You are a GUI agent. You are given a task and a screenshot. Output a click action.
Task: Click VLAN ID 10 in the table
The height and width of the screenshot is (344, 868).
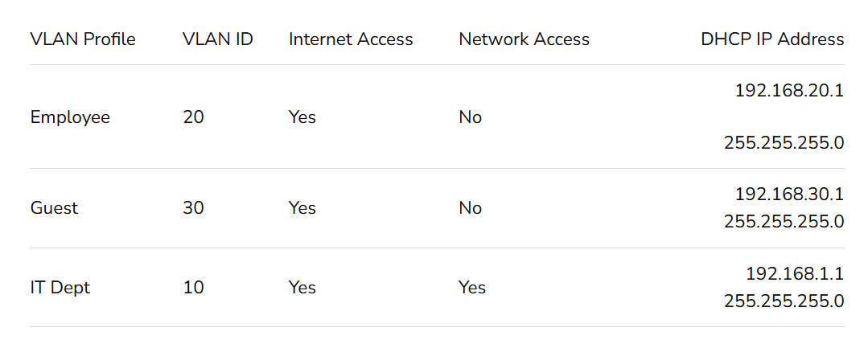click(x=193, y=288)
